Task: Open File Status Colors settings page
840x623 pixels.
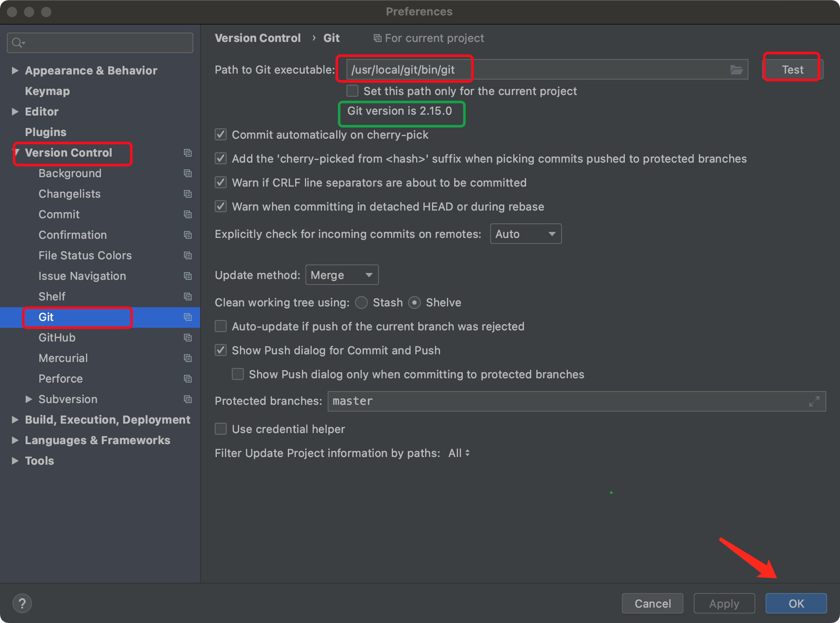Action: coord(85,255)
